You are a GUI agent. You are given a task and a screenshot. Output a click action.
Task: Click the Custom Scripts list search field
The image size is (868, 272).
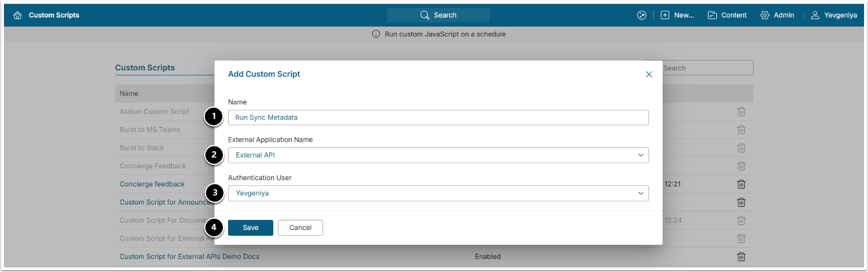pyautogui.click(x=706, y=68)
